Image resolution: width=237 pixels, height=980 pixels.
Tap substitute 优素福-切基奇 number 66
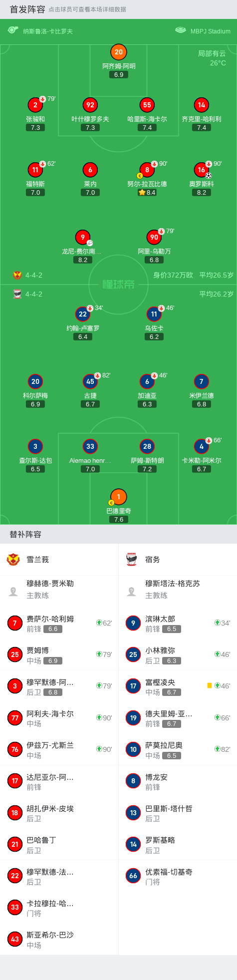pos(178,876)
